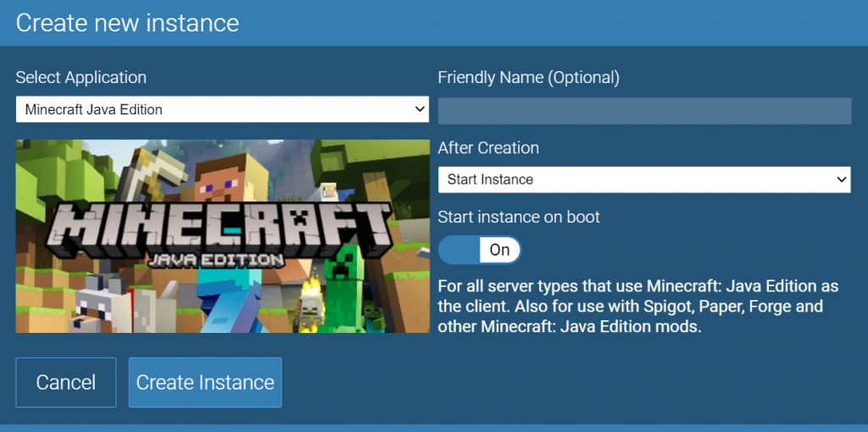868x432 pixels.
Task: Open the After Creation dropdown
Action: 644,180
